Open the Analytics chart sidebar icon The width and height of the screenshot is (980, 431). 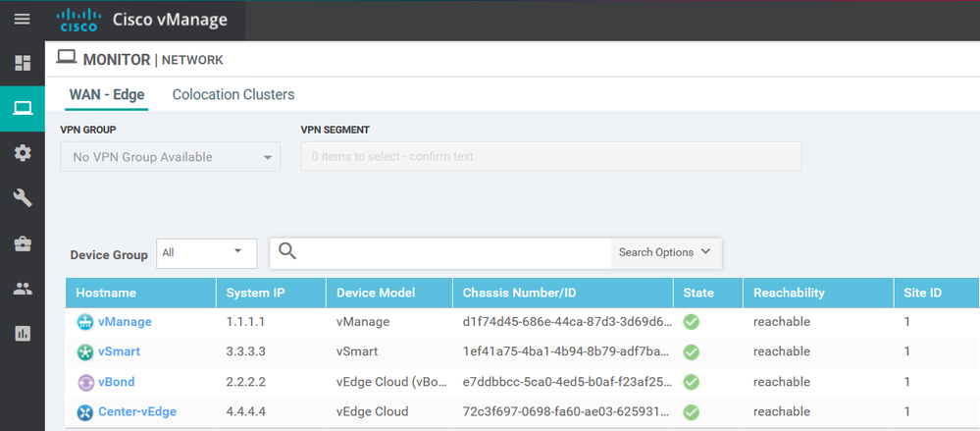point(23,334)
